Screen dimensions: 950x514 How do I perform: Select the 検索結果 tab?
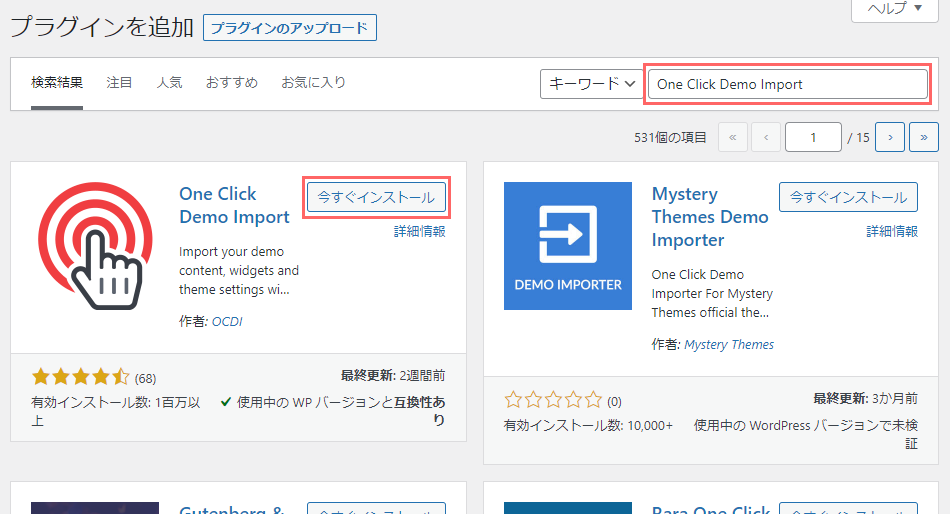pyautogui.click(x=57, y=82)
